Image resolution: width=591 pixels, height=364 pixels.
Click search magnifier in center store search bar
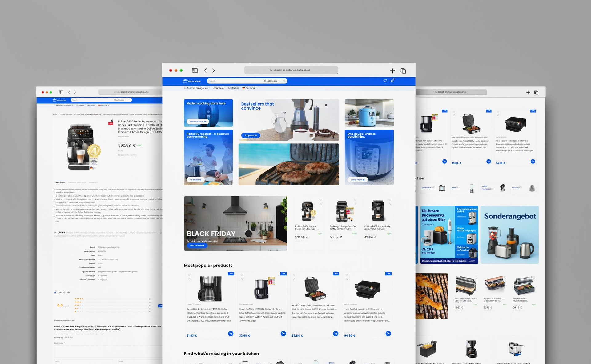point(284,81)
